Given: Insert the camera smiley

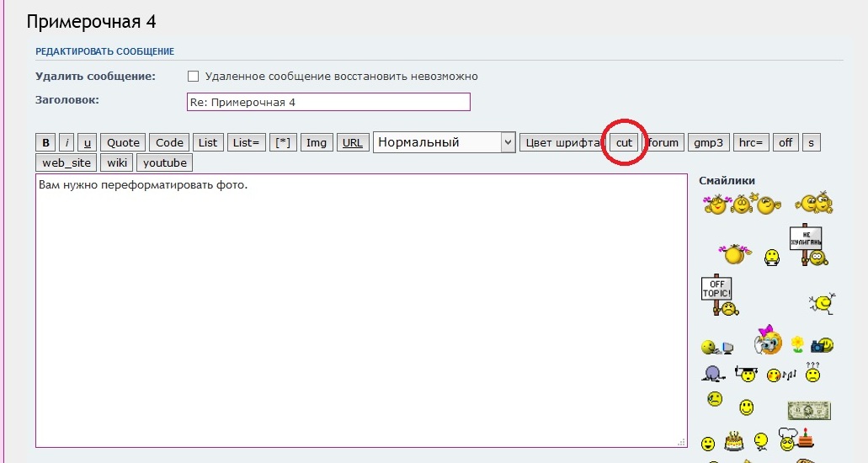Looking at the screenshot, I should 822,345.
